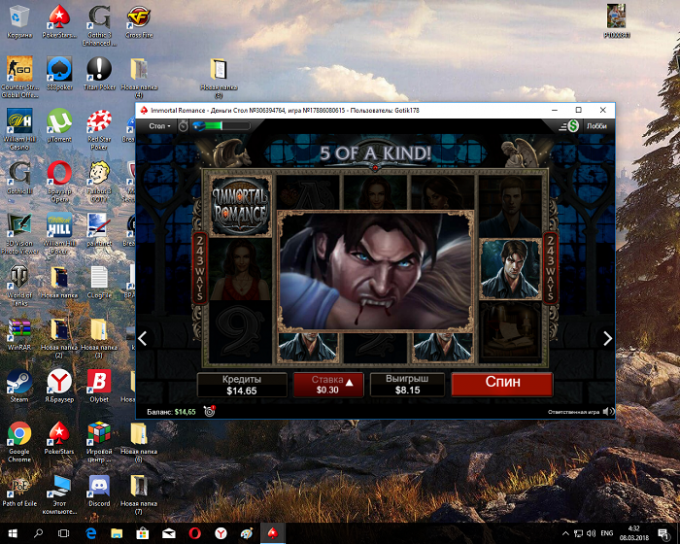
Task: Launch µTorrent from the desktop
Action: (x=59, y=126)
